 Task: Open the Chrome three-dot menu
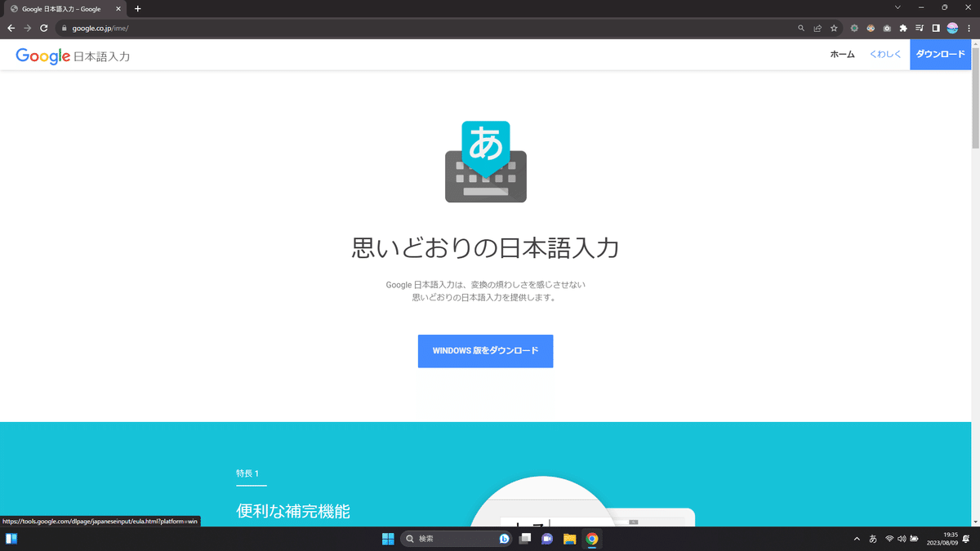click(969, 28)
